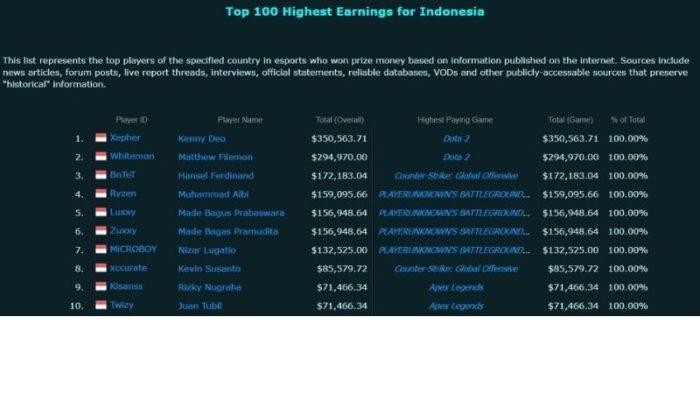Open PLAYERUNKNOWN'S BATTLEGROUNDS link in MICROBOY's row
This screenshot has width=700, height=394.
[x=454, y=250]
